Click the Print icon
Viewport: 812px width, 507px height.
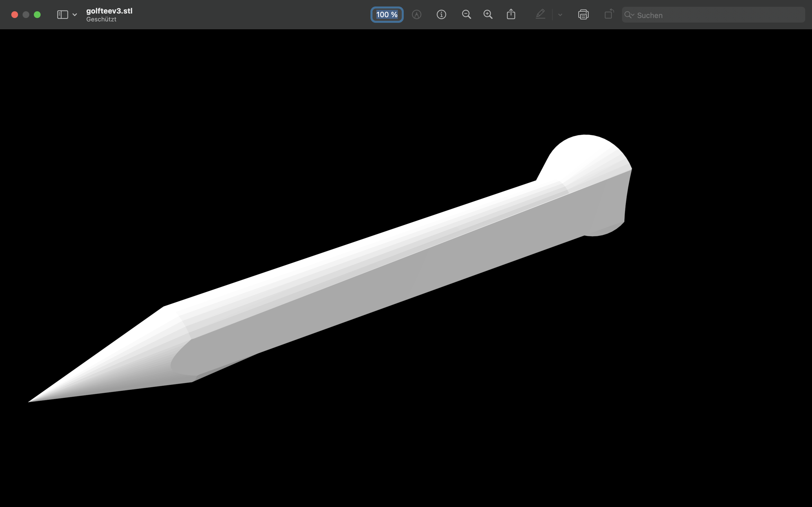pos(584,14)
